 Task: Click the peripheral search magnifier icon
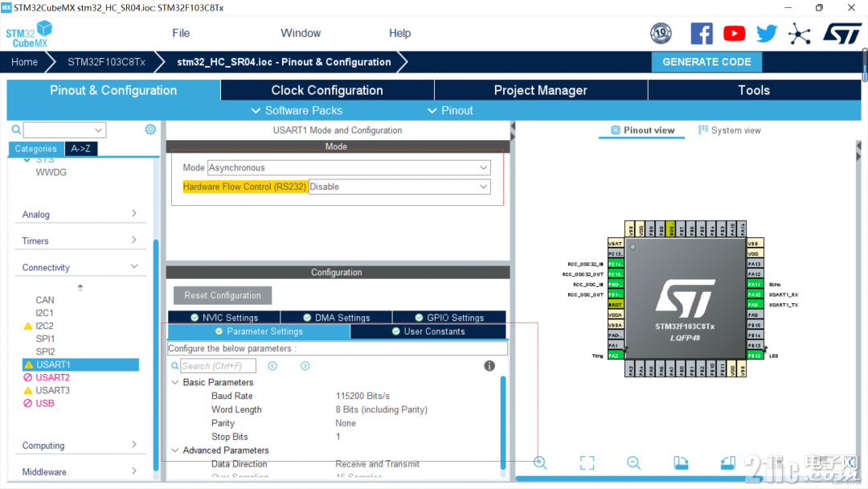click(x=16, y=129)
